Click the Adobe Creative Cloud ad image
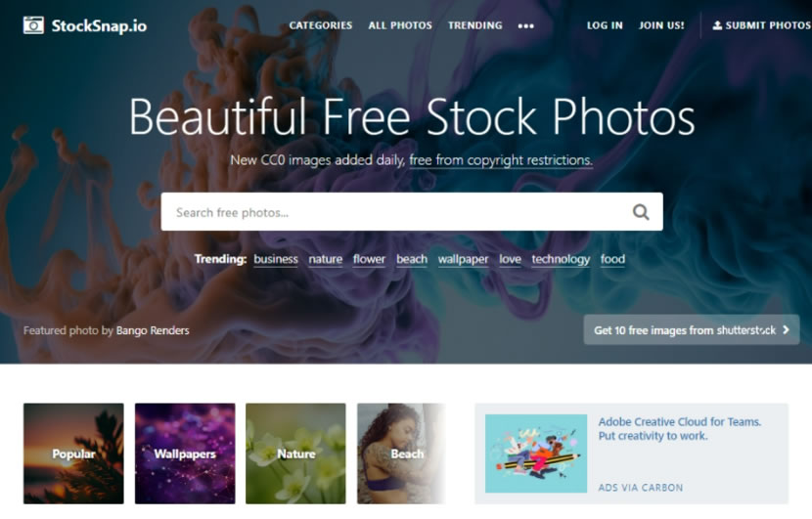Screen dimensions: 812x519 [536, 454]
